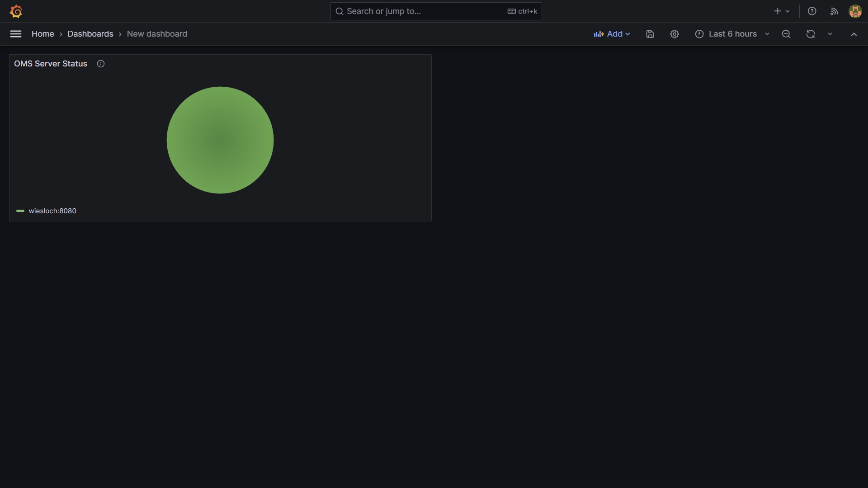The height and width of the screenshot is (488, 868).
Task: Toggle wiesloch:8080 legend series
Action: tap(52, 211)
